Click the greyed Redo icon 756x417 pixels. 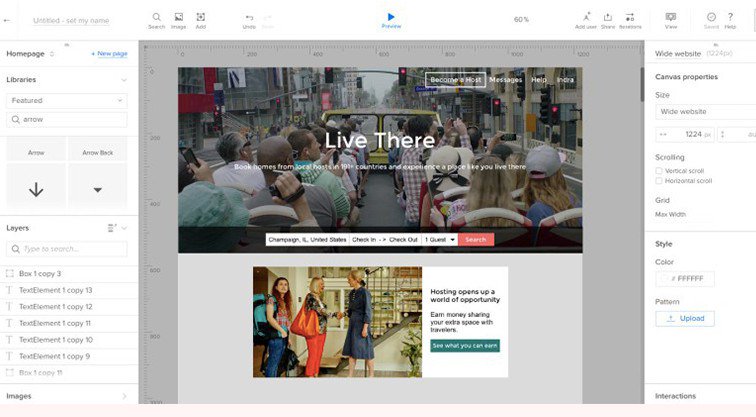(x=268, y=21)
